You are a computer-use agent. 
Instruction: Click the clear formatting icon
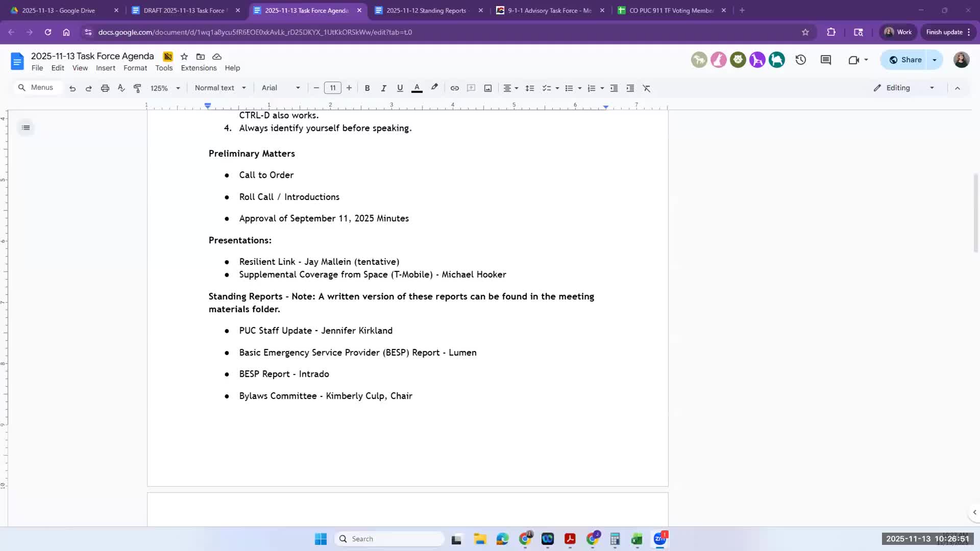646,88
